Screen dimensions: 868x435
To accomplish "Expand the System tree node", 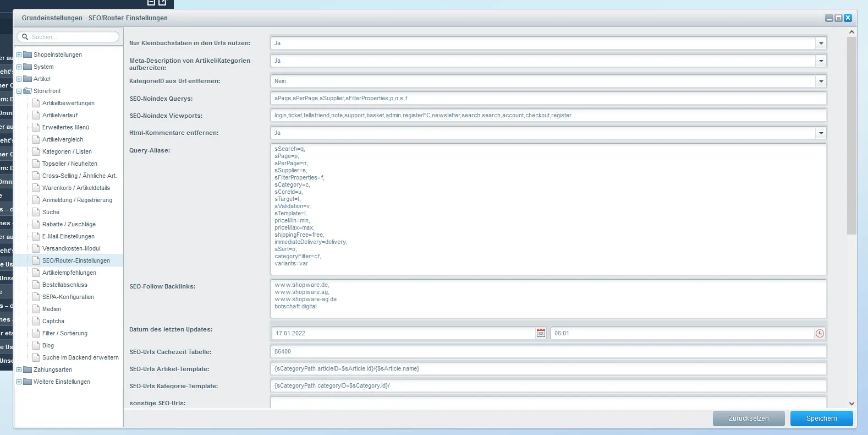I will [x=19, y=67].
